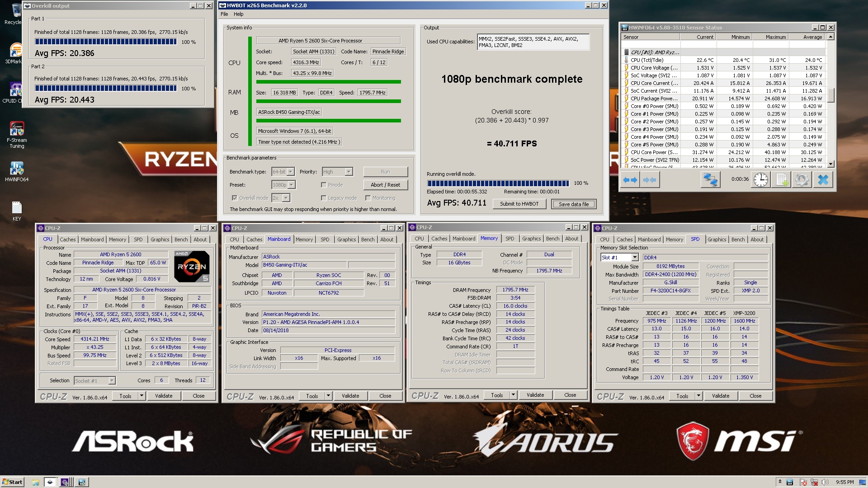This screenshot has height=488, width=868.
Task: Select Core #4 Power (SMU) sensor row
Action: pos(723,137)
